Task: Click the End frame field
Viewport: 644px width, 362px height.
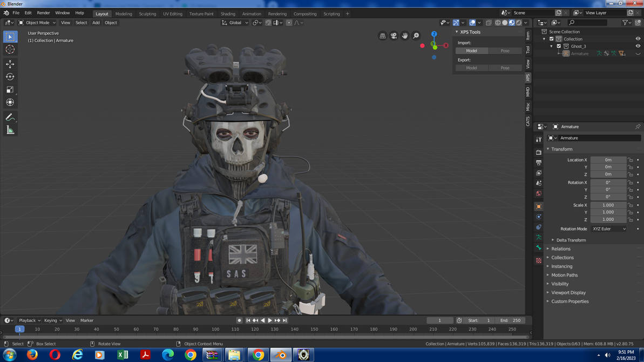Action: pyautogui.click(x=510, y=320)
